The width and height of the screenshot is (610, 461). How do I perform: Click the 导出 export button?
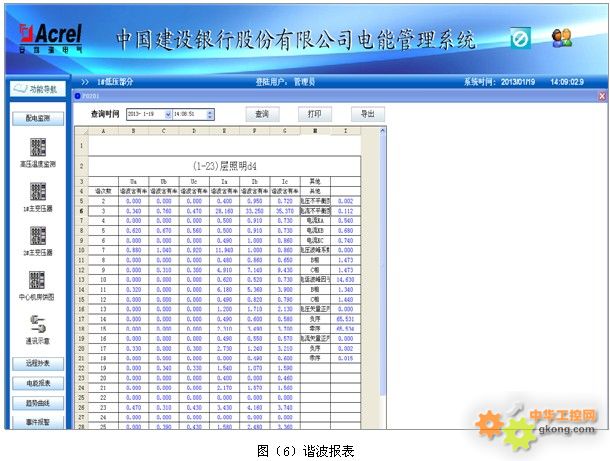click(x=368, y=114)
